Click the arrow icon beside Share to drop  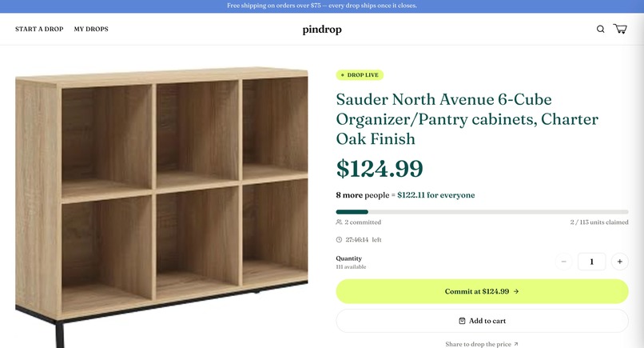(516, 344)
